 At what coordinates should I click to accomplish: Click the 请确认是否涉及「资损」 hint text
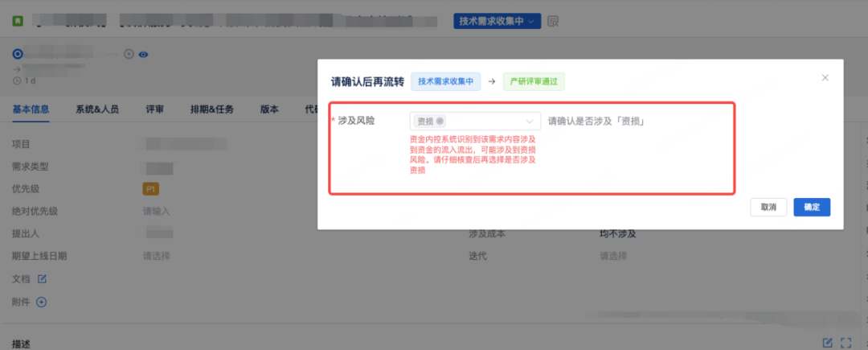(x=596, y=121)
